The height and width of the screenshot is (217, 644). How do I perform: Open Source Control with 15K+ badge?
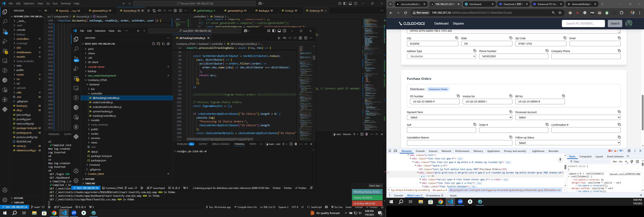pyautogui.click(x=76, y=59)
